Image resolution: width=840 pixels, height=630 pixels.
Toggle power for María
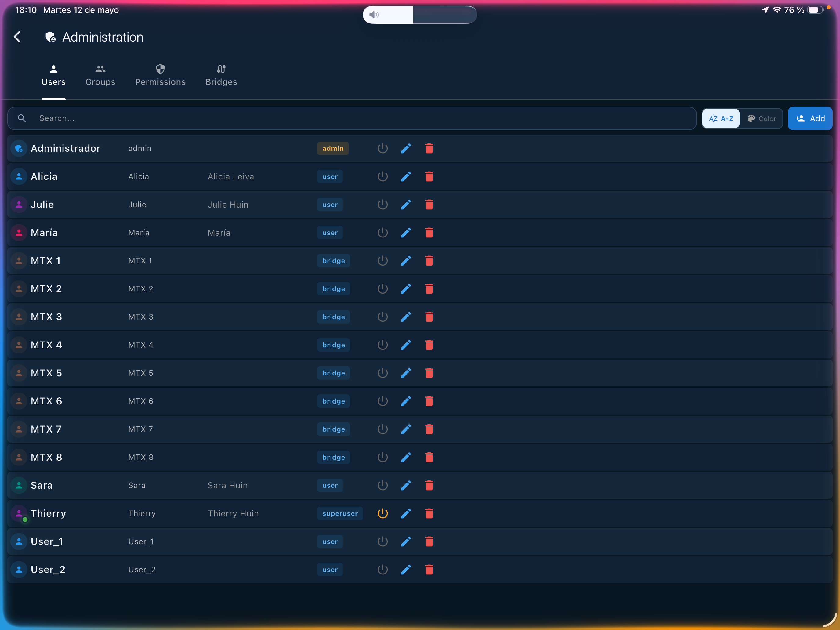(x=382, y=233)
